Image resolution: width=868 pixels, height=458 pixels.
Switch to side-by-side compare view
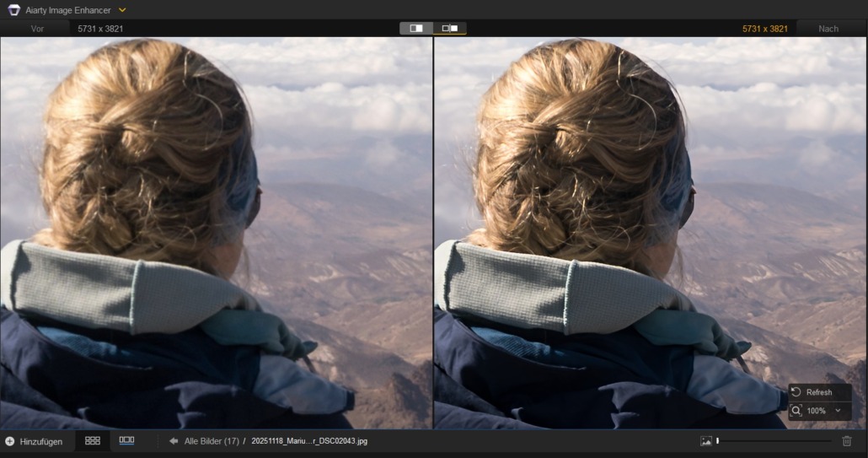pos(450,29)
